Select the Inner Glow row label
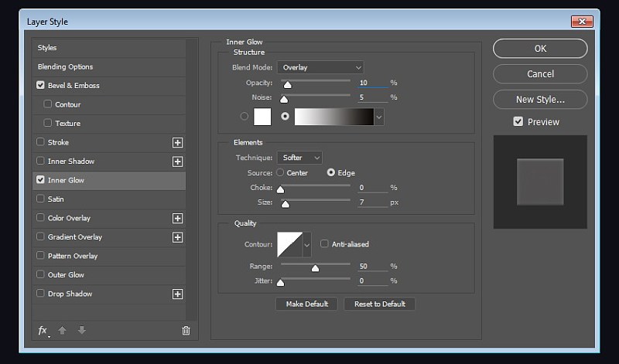Image resolution: width=619 pixels, height=364 pixels. (x=66, y=180)
